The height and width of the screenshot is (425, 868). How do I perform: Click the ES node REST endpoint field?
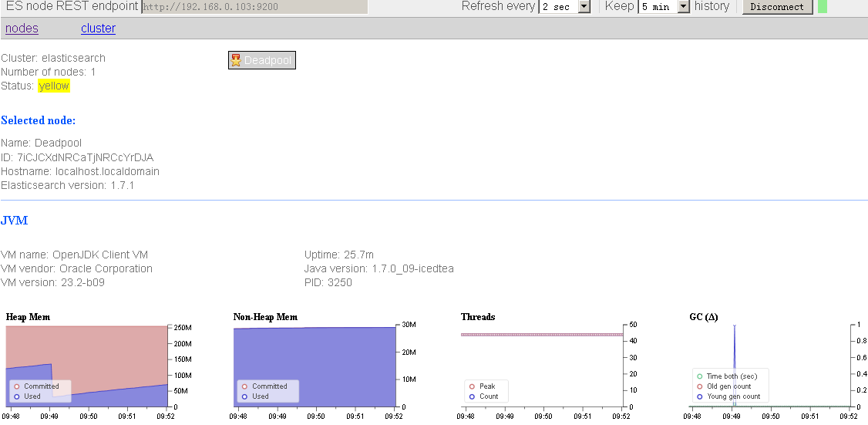pos(254,7)
